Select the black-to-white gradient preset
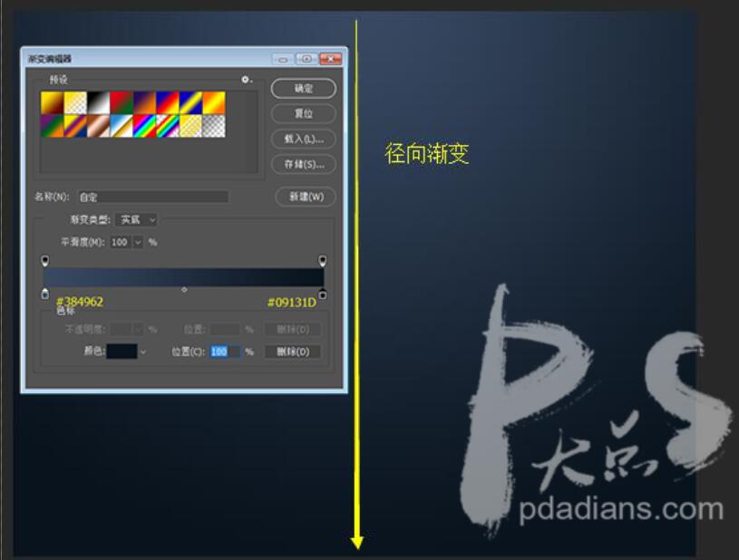The width and height of the screenshot is (739, 560). pyautogui.click(x=99, y=102)
